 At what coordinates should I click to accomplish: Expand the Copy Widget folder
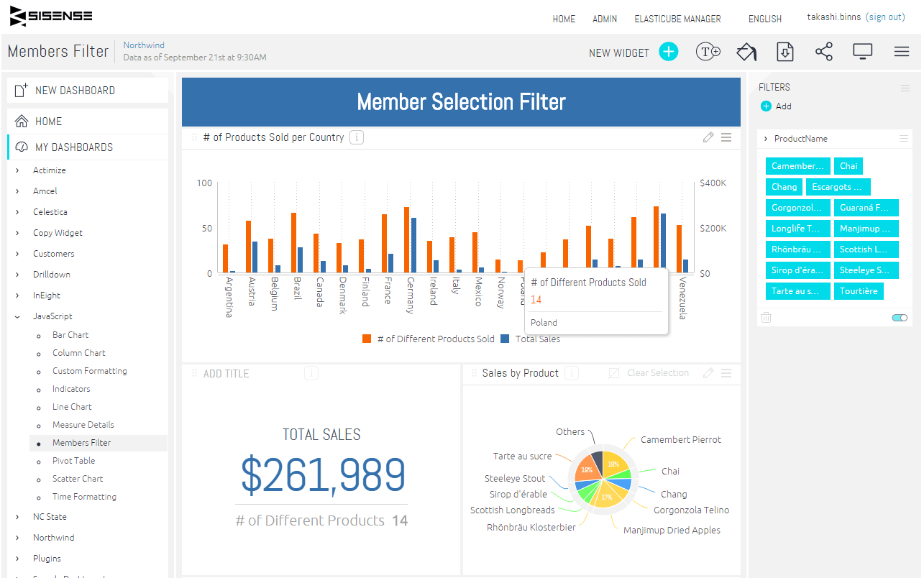[x=17, y=233]
